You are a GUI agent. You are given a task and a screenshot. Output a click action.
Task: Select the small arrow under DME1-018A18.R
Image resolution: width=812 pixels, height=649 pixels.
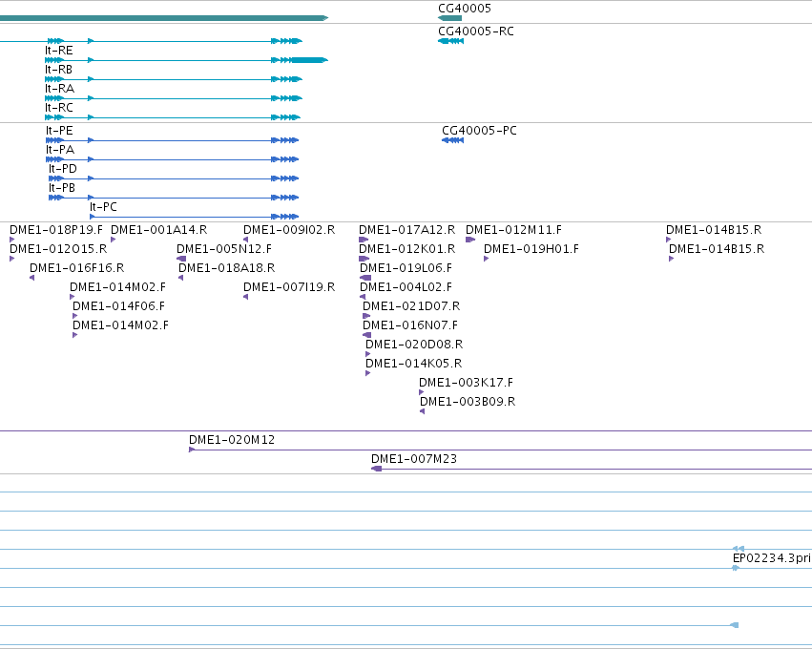(180, 278)
